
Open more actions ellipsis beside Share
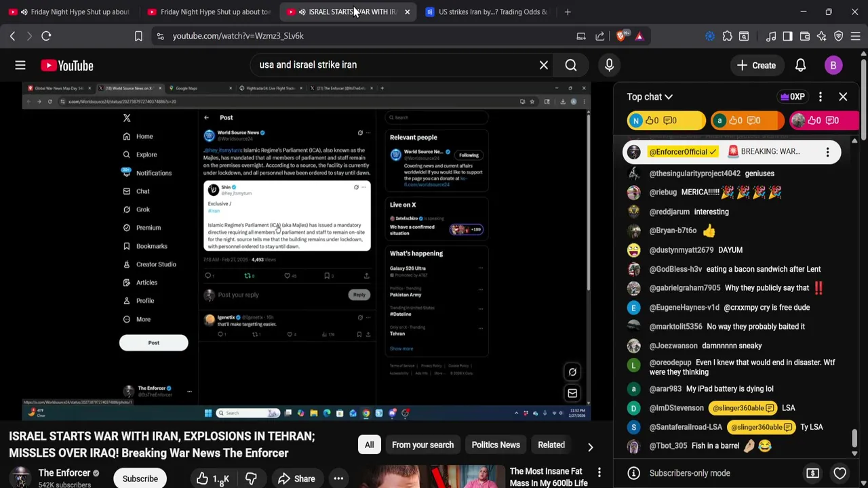[338, 479]
